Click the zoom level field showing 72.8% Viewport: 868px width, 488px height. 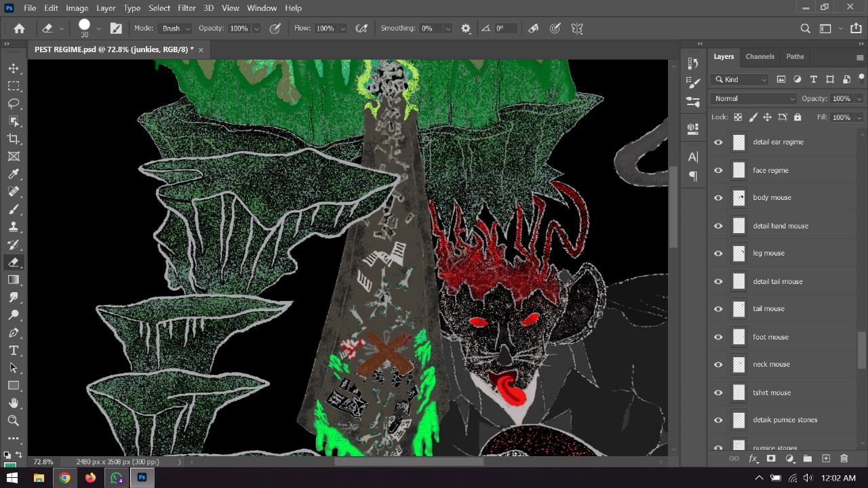tap(43, 462)
